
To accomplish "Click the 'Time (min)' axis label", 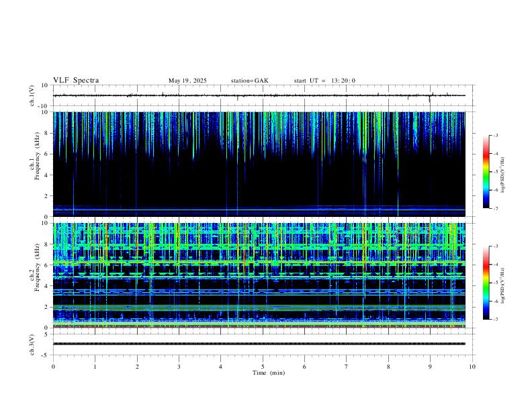I will [269, 373].
